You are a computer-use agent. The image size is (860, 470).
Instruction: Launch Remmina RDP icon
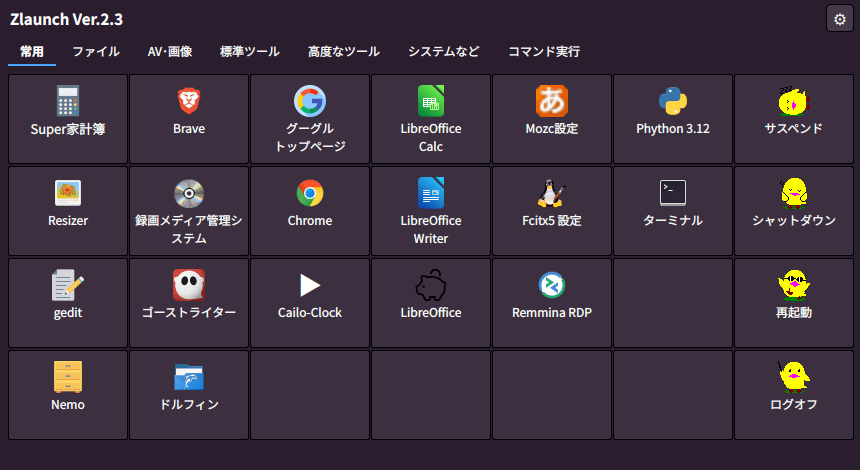coord(552,285)
